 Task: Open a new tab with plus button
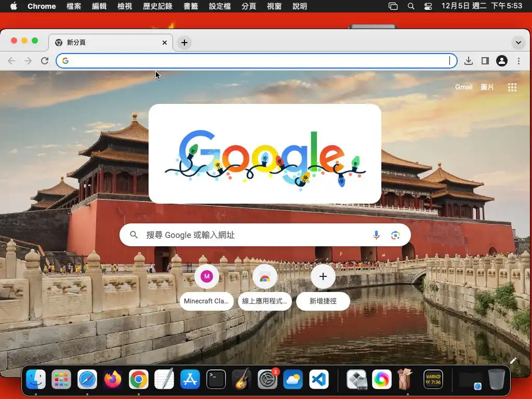tap(184, 43)
